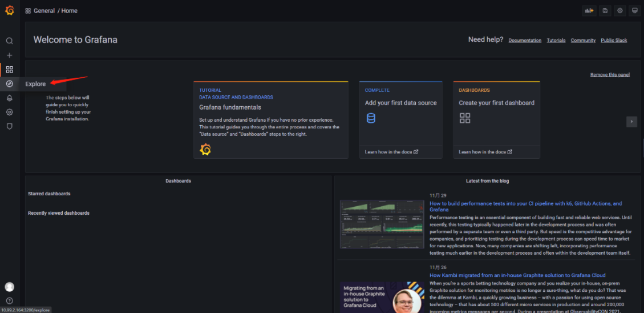Viewport: 644px width, 313px height.
Task: Open the Help question mark icon
Action: pos(10,300)
